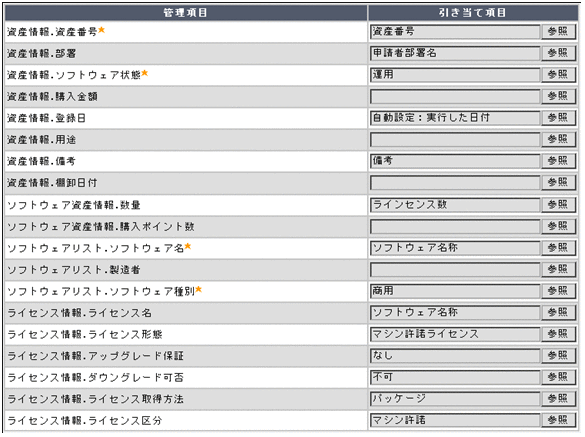Select label 資産情報.ソフトウェア状態
This screenshot has height=437, width=585.
coord(74,75)
